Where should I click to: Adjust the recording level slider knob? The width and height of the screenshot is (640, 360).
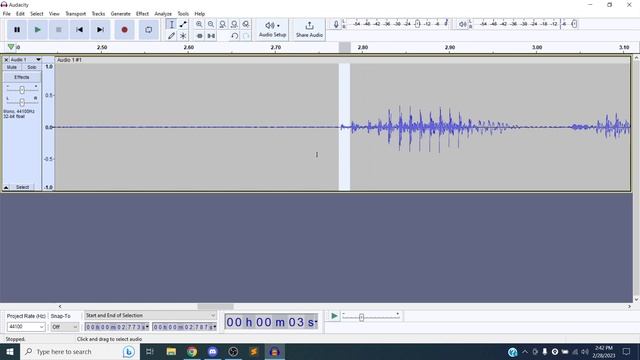[417, 24]
